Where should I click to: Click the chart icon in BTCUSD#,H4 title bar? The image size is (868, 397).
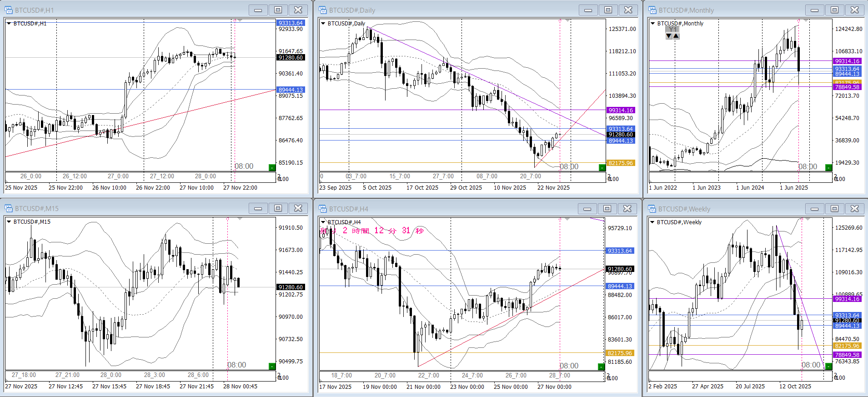[323, 209]
